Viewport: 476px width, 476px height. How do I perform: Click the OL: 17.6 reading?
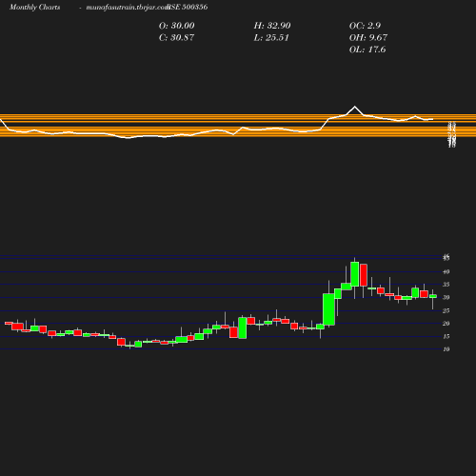[x=367, y=50]
